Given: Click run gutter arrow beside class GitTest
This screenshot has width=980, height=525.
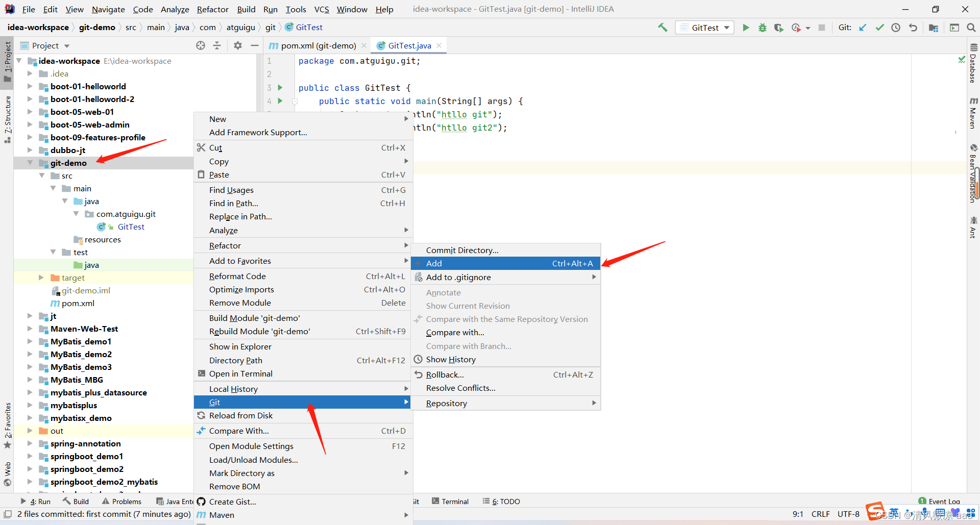Looking at the screenshot, I should click(x=280, y=88).
